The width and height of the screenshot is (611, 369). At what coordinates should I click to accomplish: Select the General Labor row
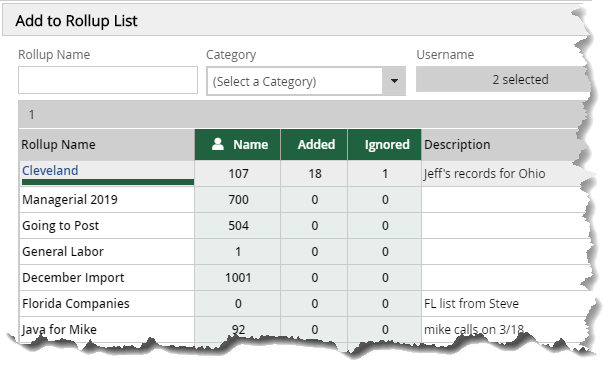point(304,251)
